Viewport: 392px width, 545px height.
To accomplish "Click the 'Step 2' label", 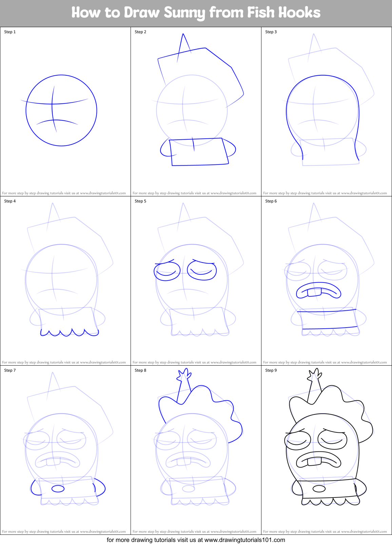I will (140, 32).
